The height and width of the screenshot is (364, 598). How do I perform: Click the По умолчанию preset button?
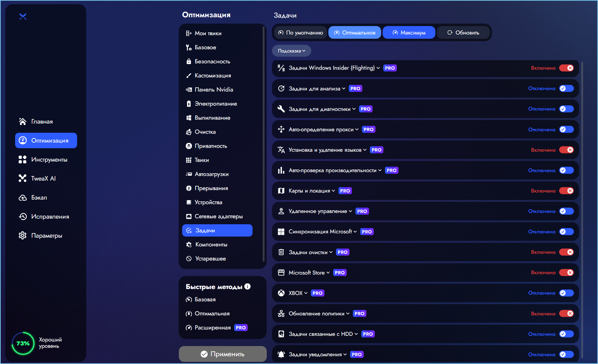pos(301,32)
